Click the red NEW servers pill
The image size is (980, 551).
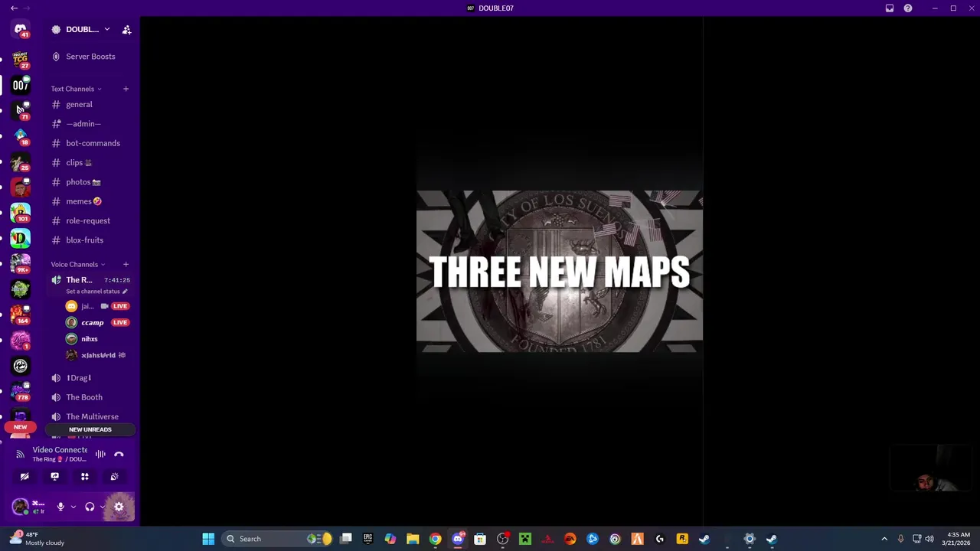click(x=21, y=427)
